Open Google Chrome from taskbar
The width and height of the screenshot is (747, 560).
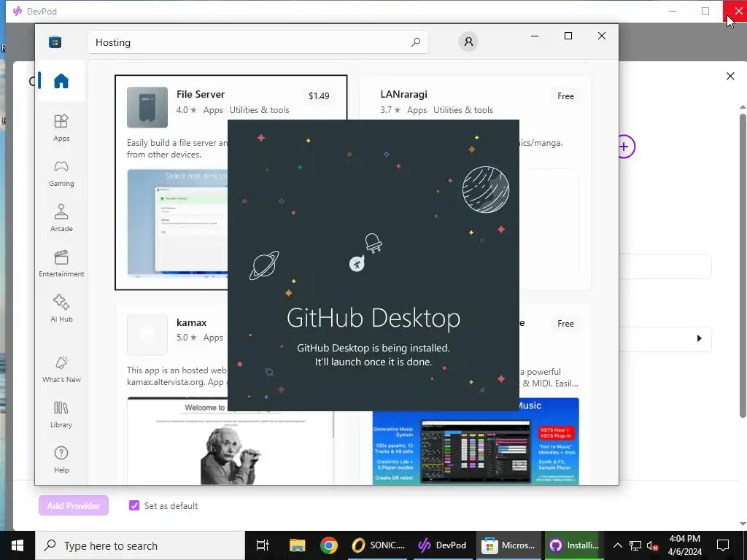329,545
